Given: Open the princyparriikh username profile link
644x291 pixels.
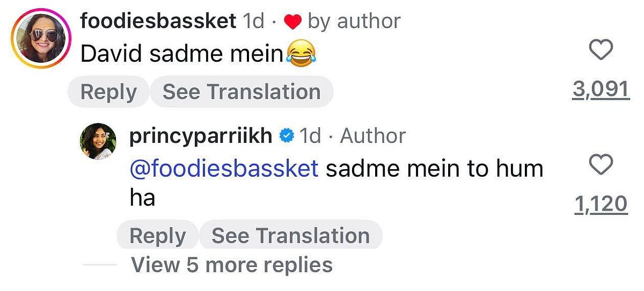Looking at the screenshot, I should (201, 136).
